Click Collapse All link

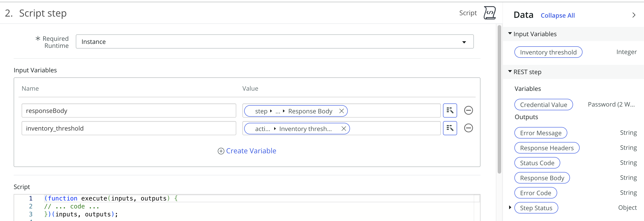coord(558,15)
